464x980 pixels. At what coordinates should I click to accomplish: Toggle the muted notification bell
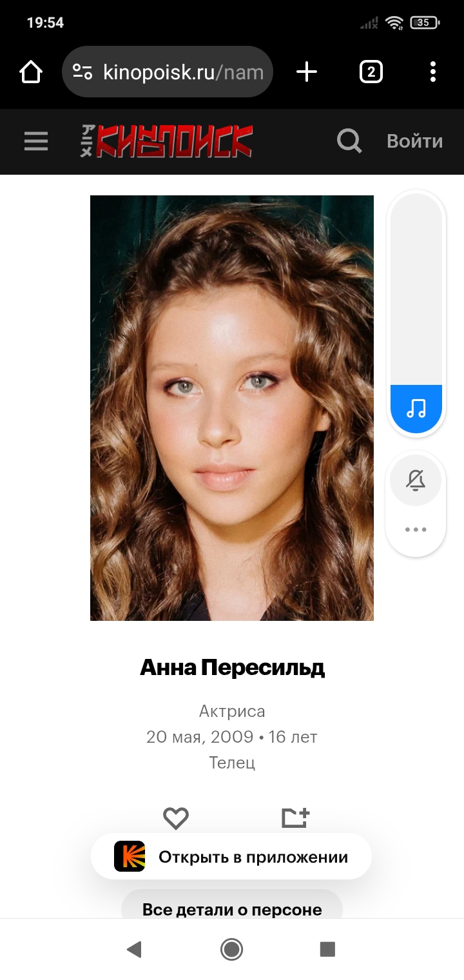click(x=416, y=480)
